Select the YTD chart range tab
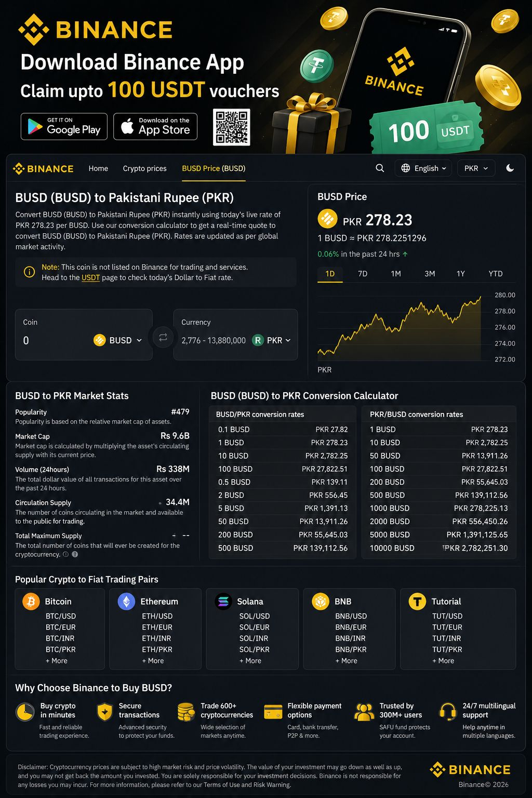This screenshot has height=798, width=532. [496, 273]
